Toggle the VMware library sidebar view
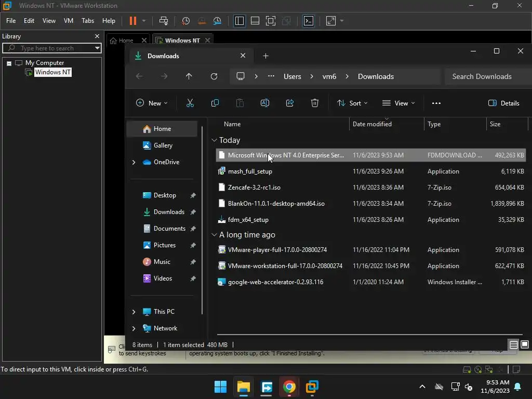 pos(239,21)
